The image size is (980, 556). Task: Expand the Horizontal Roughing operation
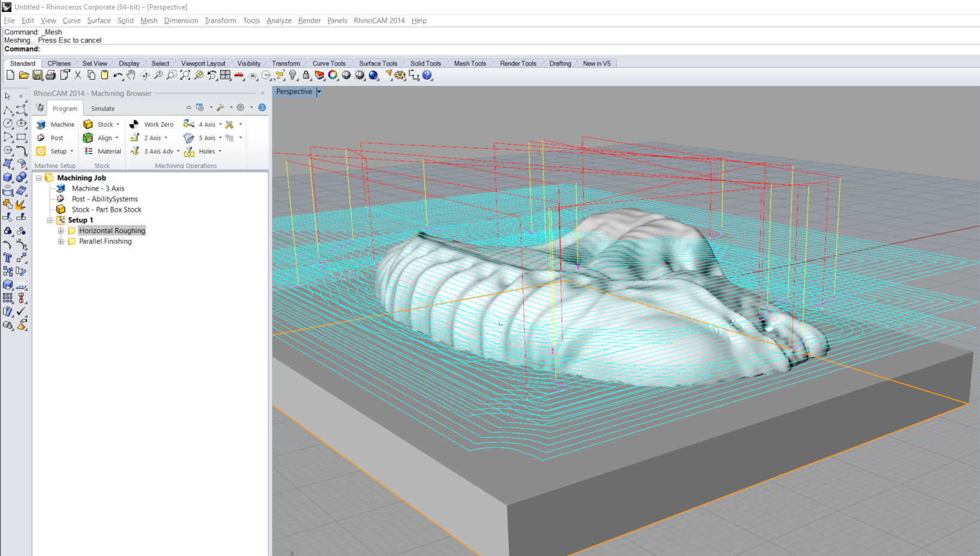(x=61, y=231)
